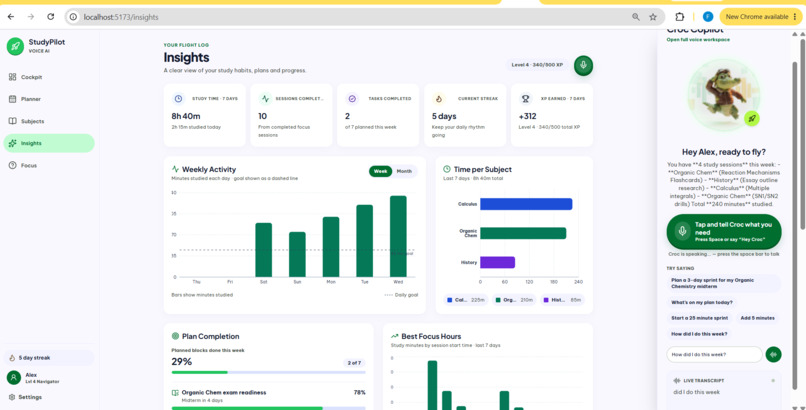
Task: Select 'Start a 25 minute sprint' suggestion
Action: (699, 318)
